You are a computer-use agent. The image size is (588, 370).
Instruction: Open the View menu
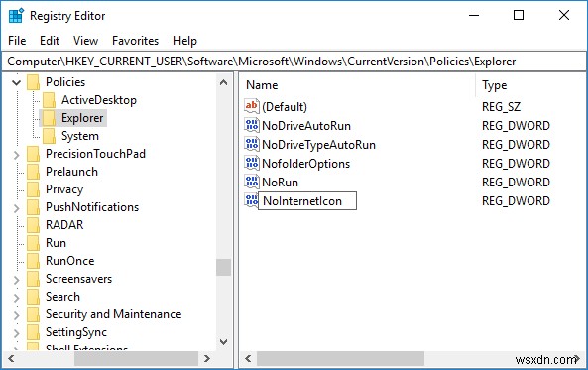[x=85, y=41]
